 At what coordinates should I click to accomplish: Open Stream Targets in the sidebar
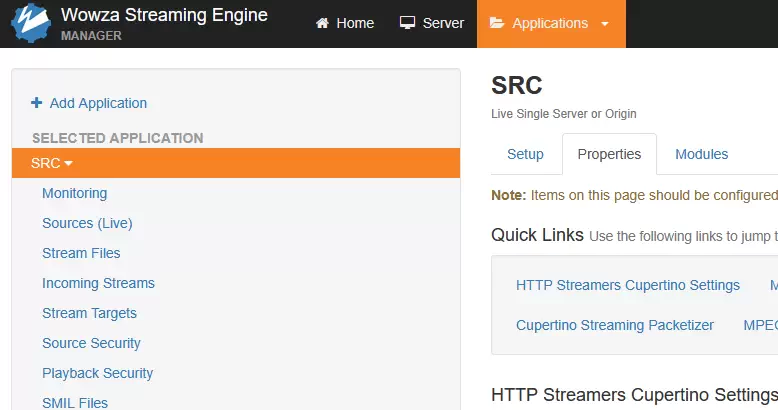(89, 313)
